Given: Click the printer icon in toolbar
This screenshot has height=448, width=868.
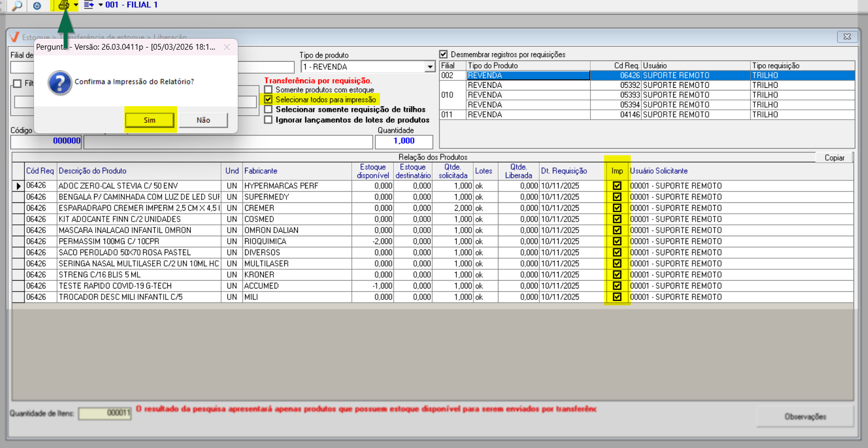Looking at the screenshot, I should 63,5.
